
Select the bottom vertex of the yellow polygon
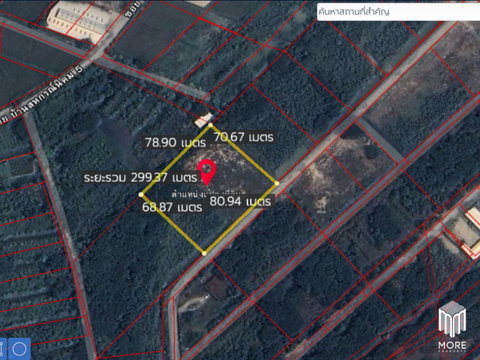pyautogui.click(x=204, y=254)
